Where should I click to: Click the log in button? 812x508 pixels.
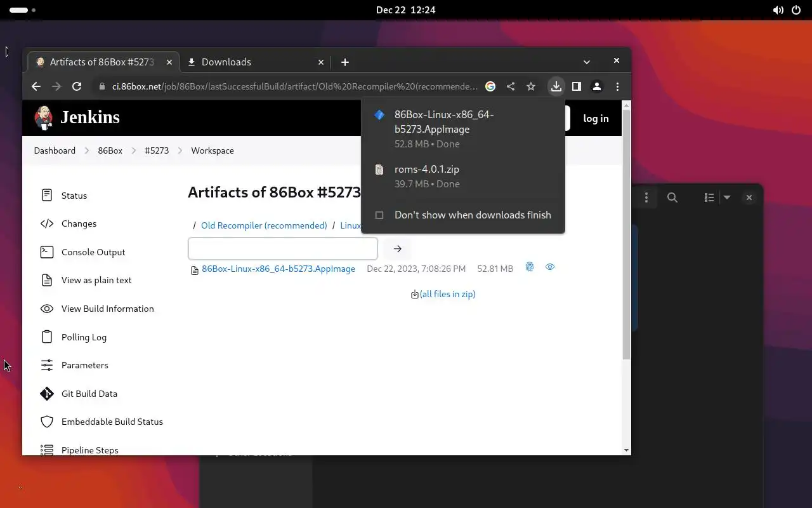[596, 118]
